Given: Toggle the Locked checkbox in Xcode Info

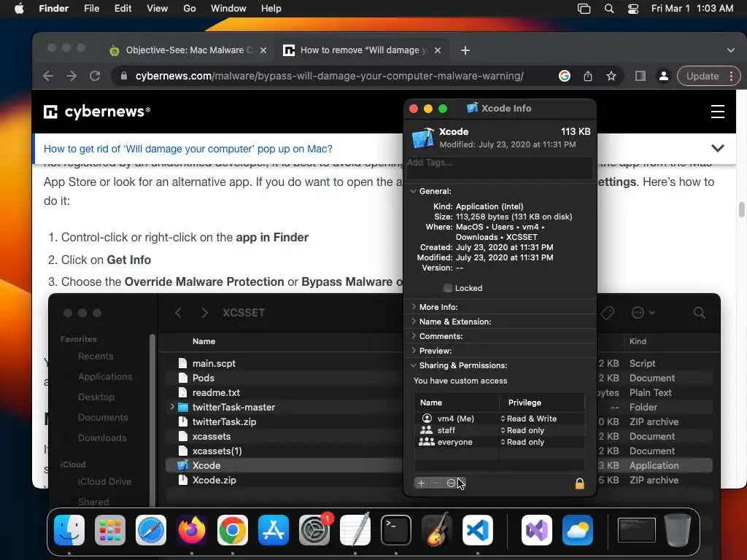Looking at the screenshot, I should click(x=447, y=288).
